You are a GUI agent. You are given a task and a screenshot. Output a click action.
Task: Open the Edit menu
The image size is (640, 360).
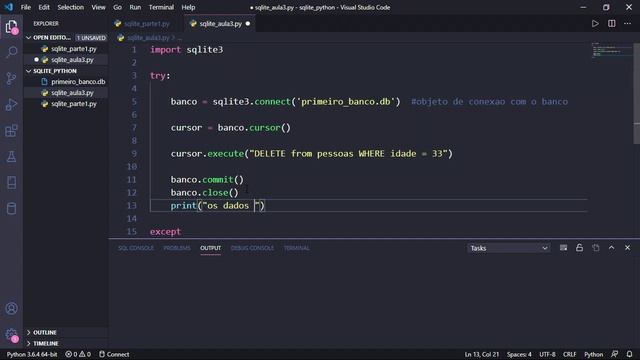[44, 7]
